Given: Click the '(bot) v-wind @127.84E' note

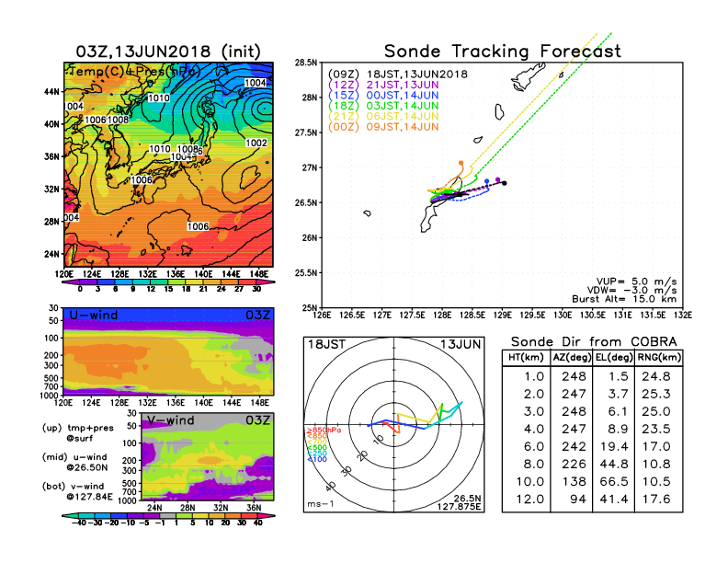Looking at the screenshot, I should point(77,492).
